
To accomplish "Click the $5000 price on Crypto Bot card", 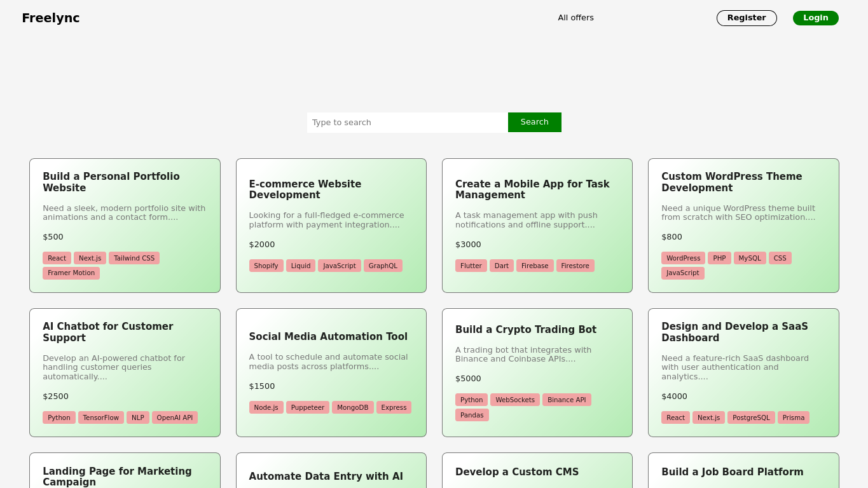I will pos(468,379).
